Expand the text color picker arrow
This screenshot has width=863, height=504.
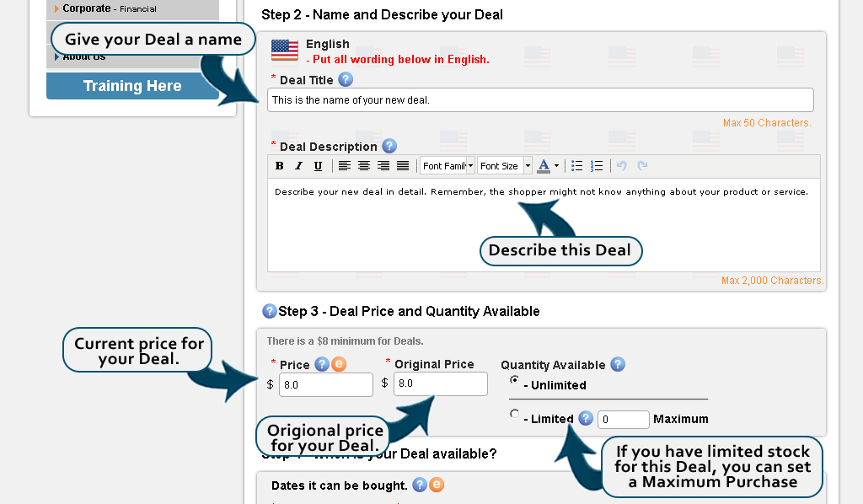click(x=556, y=166)
